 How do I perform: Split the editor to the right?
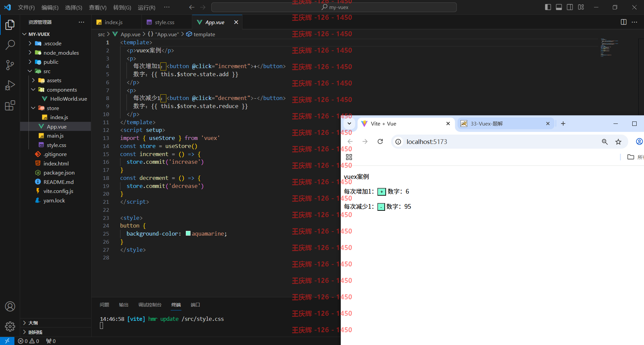point(624,22)
